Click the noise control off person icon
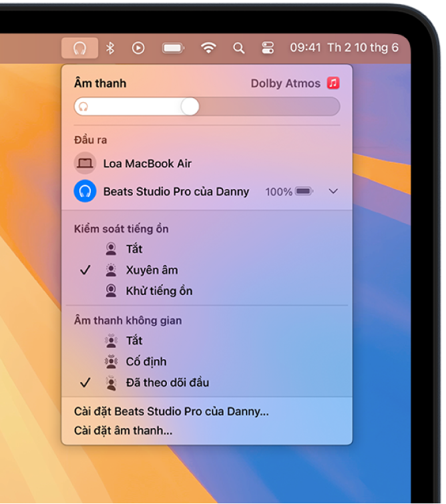The image size is (446, 504). click(111, 249)
